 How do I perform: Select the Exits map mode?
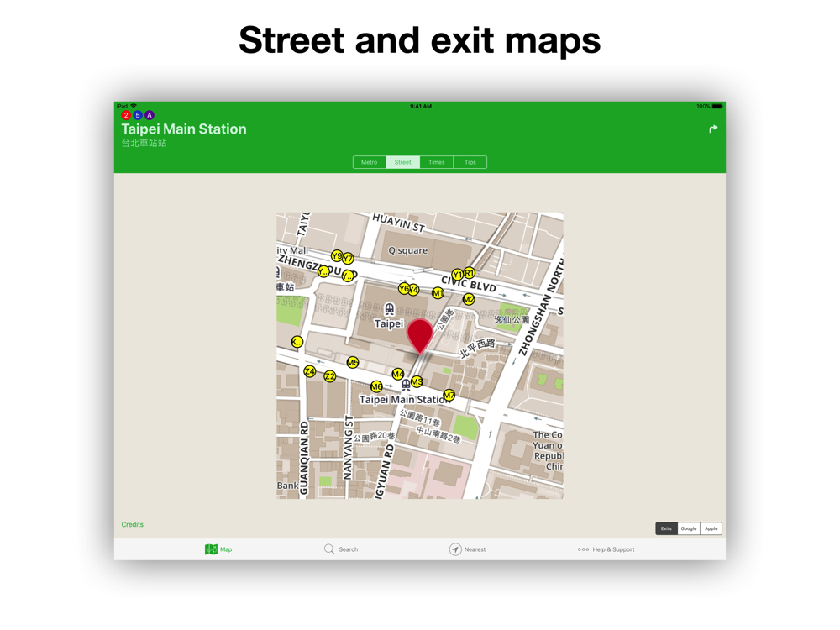pyautogui.click(x=666, y=528)
